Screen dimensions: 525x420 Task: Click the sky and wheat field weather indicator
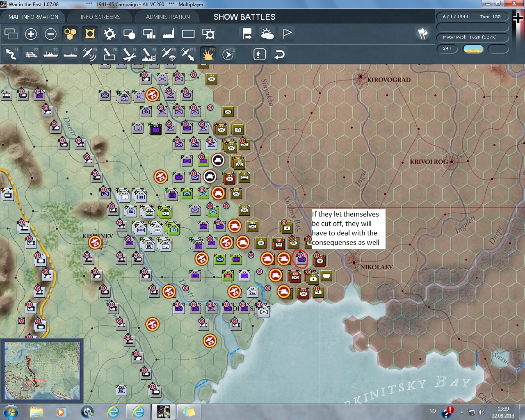point(473,49)
